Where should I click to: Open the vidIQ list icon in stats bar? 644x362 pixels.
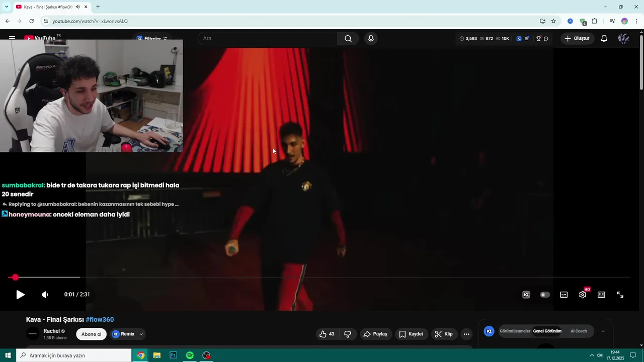[527, 39]
